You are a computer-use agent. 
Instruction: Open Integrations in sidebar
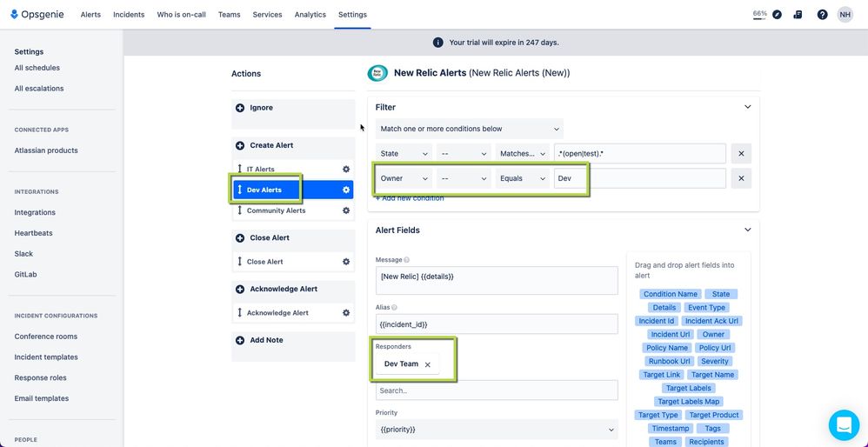tap(35, 212)
